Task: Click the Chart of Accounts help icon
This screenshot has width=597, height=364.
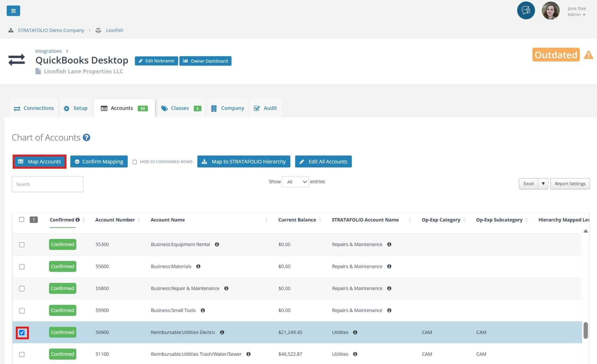Action: [x=86, y=137]
